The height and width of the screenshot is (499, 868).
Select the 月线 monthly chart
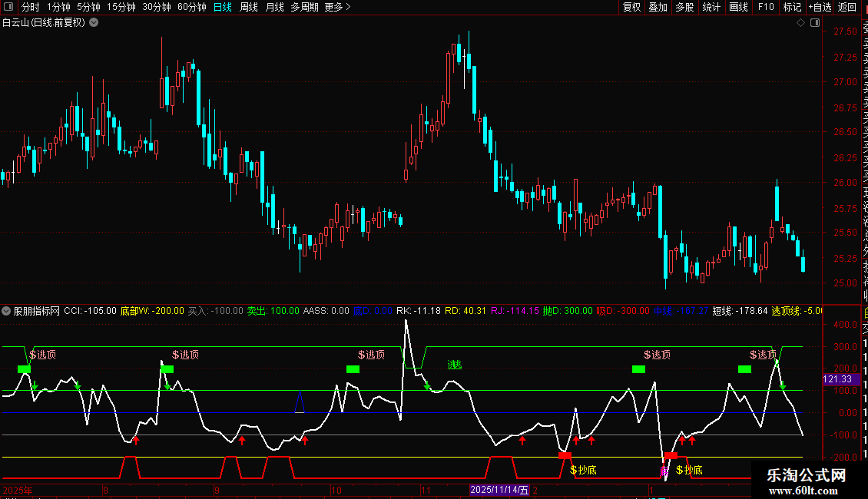(x=274, y=7)
